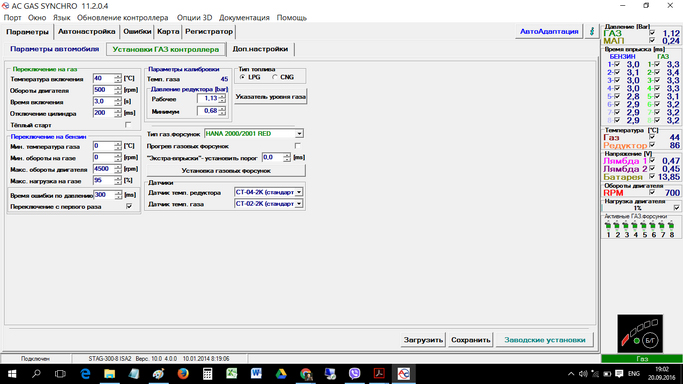This screenshot has height=384, width=683.
Task: Open the Порт menu
Action: point(12,18)
